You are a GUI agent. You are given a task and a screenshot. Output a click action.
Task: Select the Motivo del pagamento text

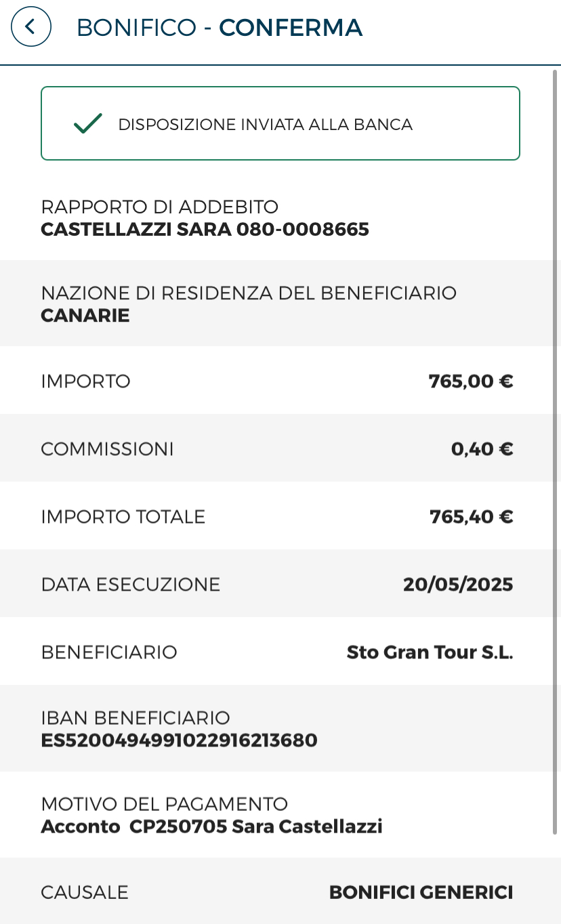(x=212, y=826)
